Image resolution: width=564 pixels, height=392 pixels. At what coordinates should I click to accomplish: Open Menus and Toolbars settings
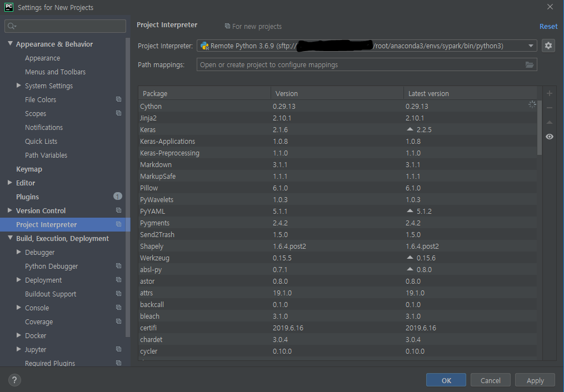55,72
